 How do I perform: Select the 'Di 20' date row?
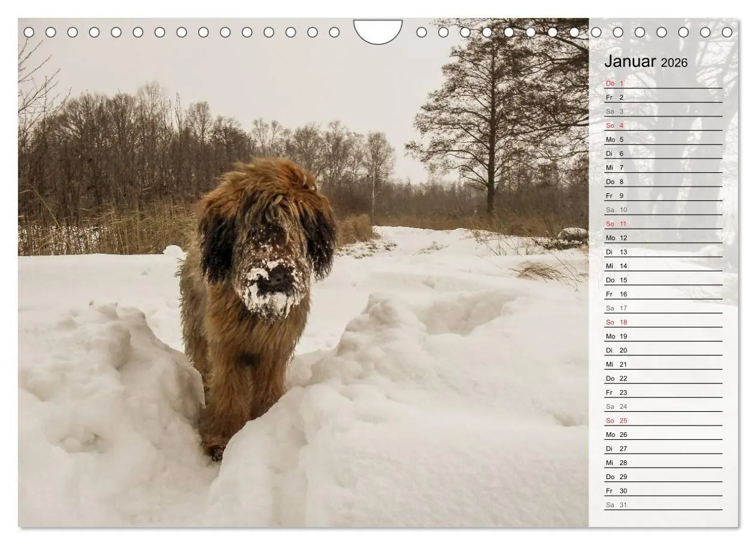pos(663,350)
